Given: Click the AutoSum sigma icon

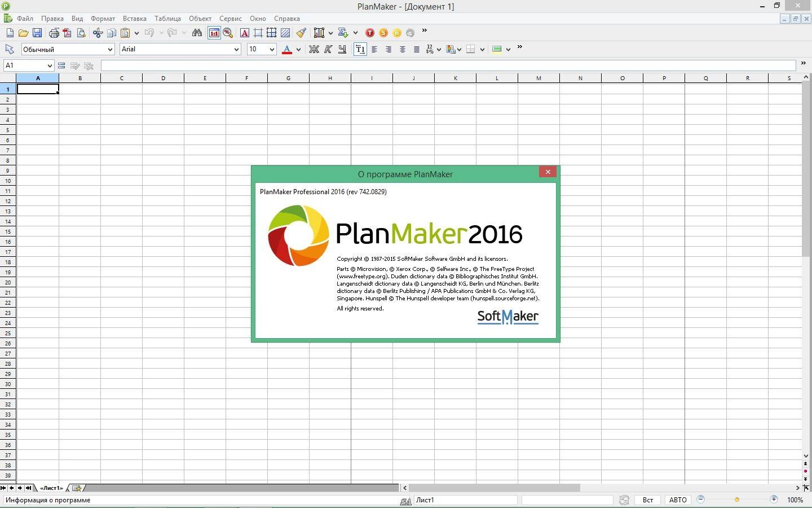Looking at the screenshot, I should (343, 33).
